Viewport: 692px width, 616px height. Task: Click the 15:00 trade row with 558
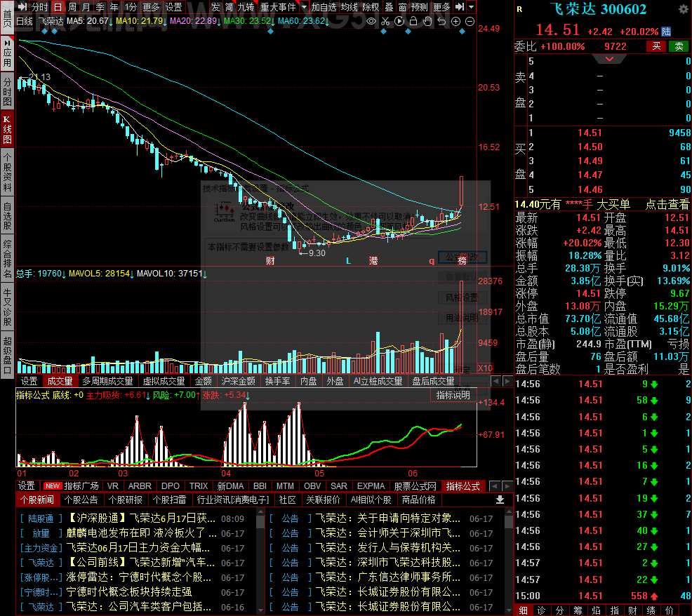click(x=604, y=596)
